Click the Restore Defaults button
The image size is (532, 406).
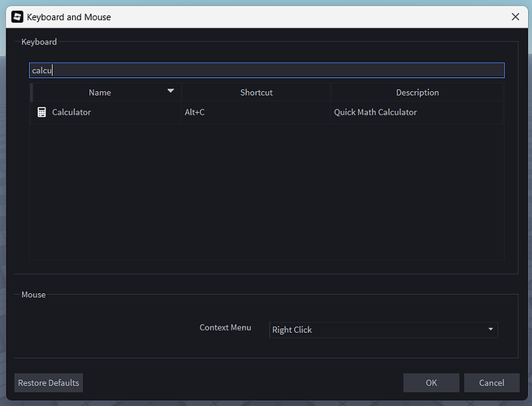pyautogui.click(x=49, y=382)
